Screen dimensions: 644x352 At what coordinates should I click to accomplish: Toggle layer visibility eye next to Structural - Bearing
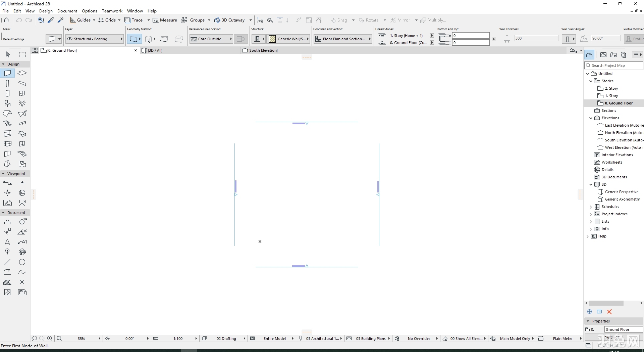(69, 39)
